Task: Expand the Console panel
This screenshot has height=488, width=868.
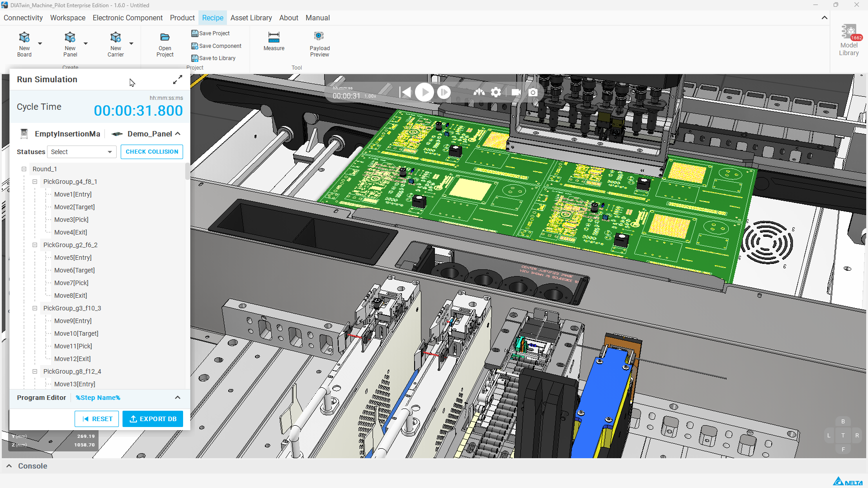Action: 9,466
